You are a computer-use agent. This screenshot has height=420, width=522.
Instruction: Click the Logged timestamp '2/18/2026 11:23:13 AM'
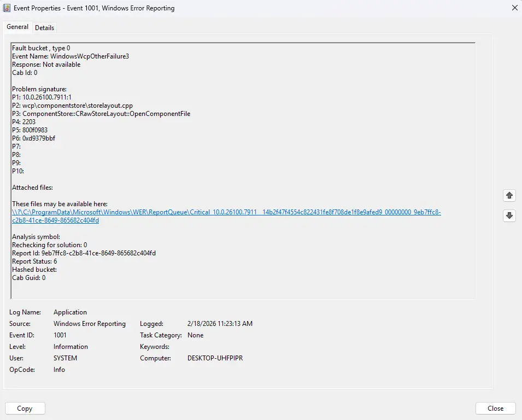click(220, 324)
